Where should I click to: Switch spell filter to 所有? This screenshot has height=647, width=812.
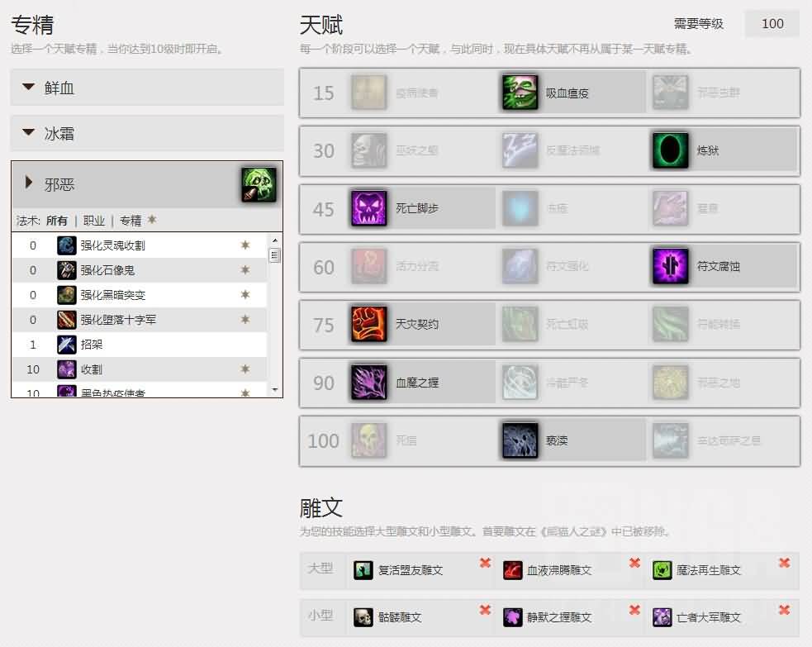(56, 221)
